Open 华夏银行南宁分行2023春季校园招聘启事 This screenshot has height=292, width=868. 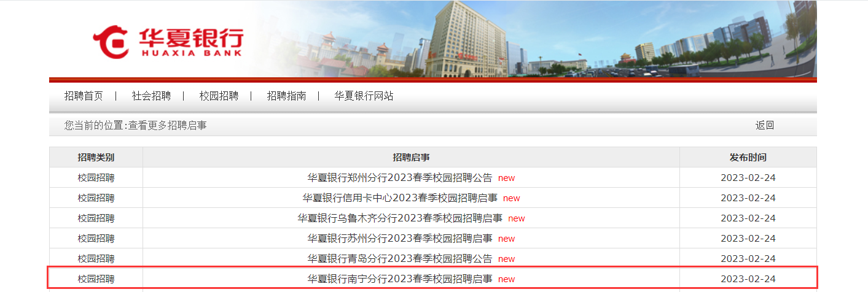point(400,279)
